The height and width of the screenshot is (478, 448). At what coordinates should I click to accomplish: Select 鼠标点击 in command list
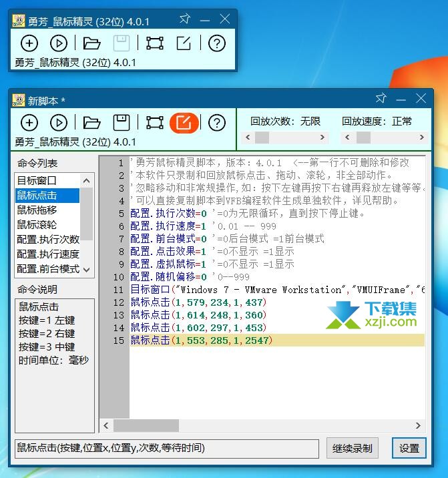pos(47,196)
